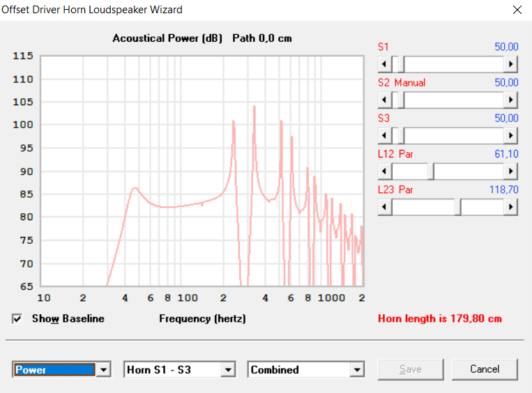Click the S2 Manual slider thumb

[401, 100]
